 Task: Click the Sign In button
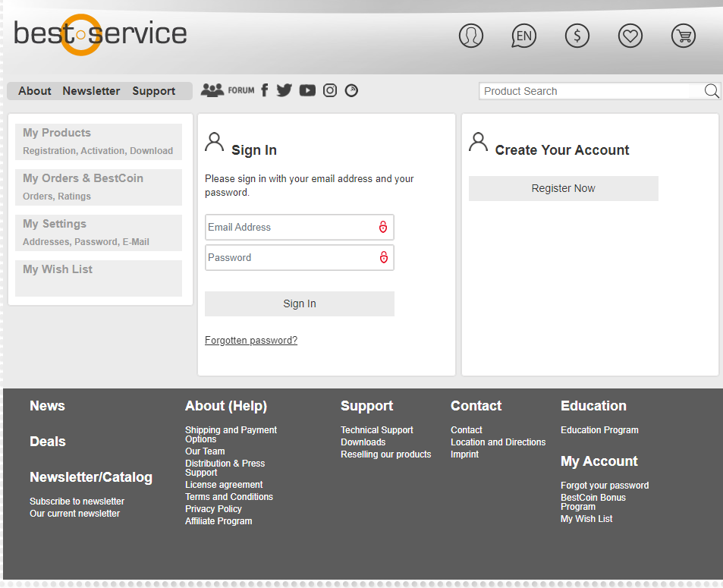tap(299, 303)
